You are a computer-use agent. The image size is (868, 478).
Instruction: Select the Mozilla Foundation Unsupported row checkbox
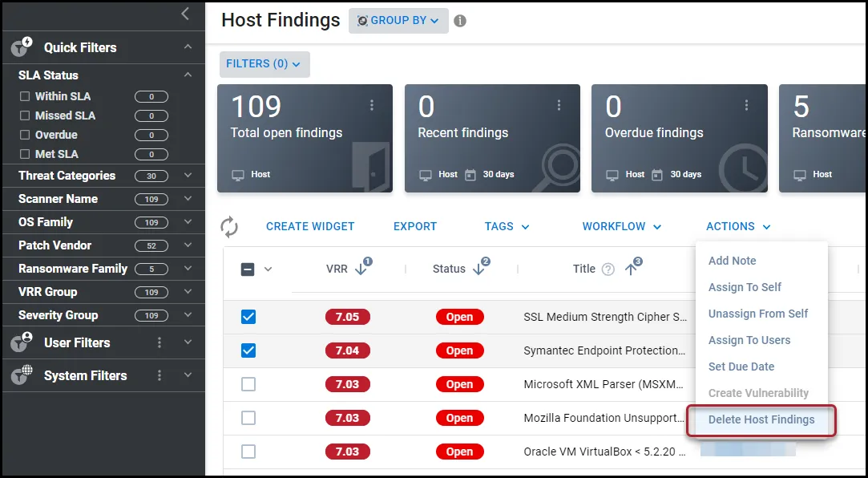point(248,418)
